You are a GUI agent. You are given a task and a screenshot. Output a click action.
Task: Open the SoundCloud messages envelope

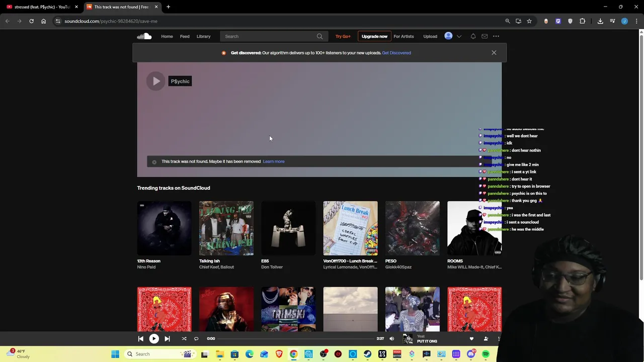tap(485, 36)
